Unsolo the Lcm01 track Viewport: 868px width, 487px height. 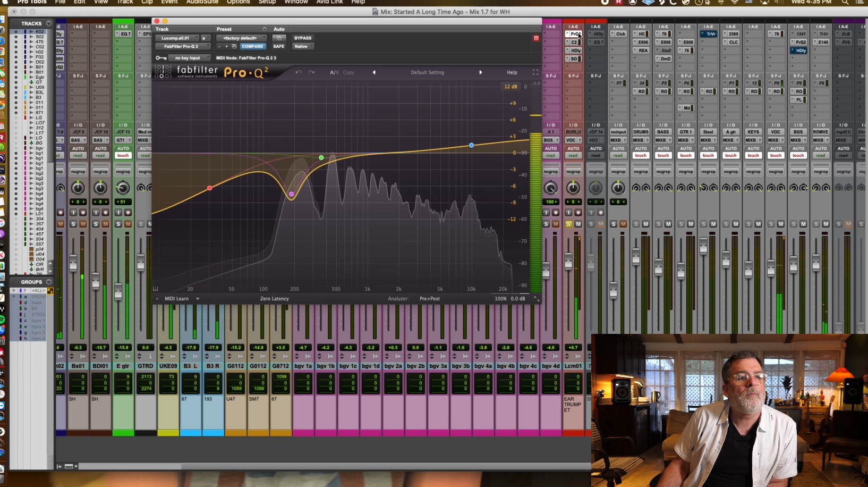coord(568,224)
